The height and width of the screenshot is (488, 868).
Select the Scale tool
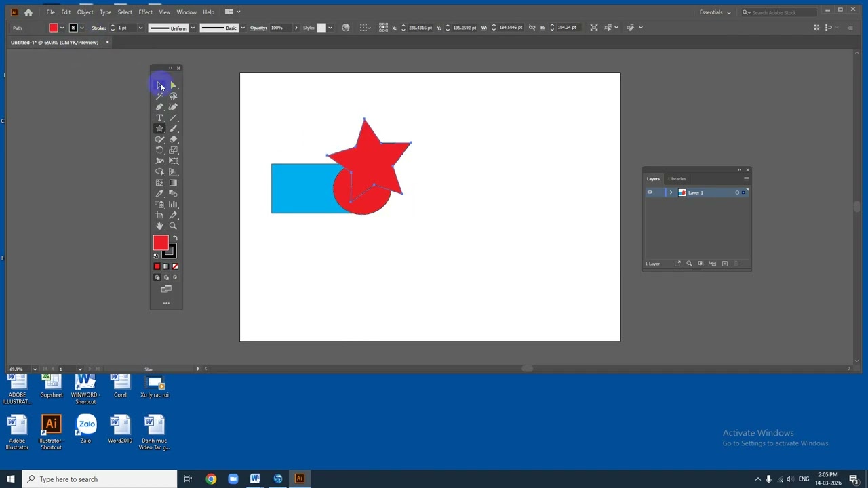tap(173, 150)
